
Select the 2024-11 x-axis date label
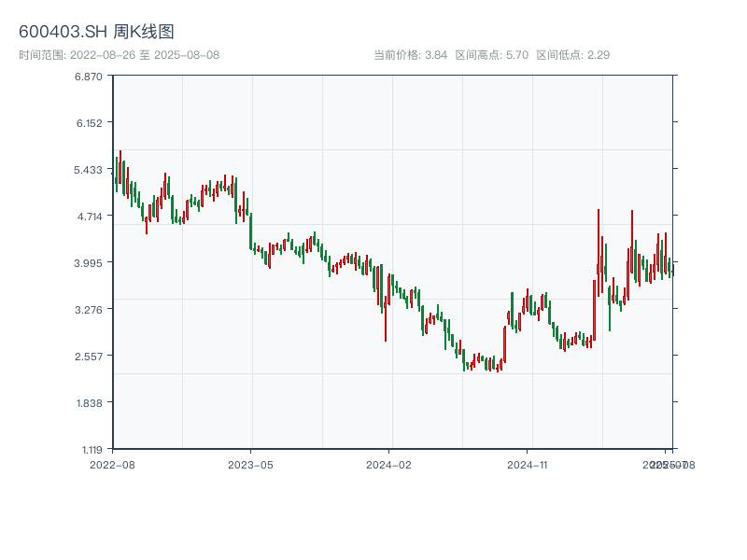click(x=528, y=464)
